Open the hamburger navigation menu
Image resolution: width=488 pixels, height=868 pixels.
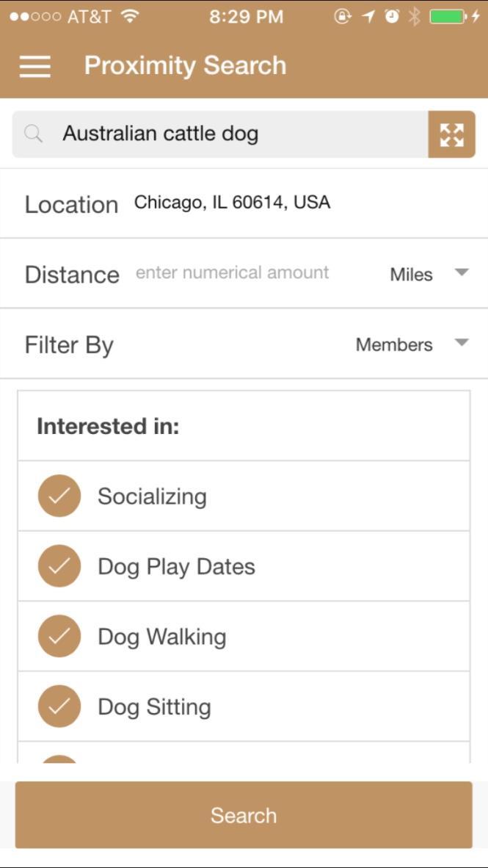33,65
